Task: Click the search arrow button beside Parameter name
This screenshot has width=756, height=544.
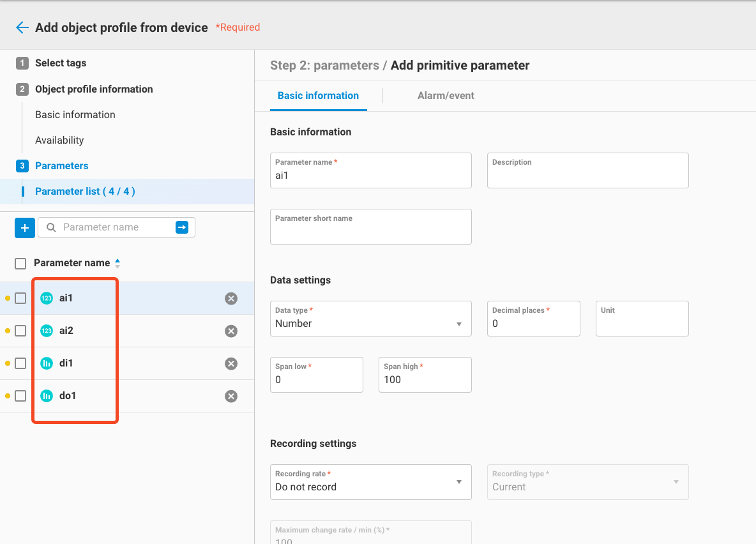Action: [182, 227]
